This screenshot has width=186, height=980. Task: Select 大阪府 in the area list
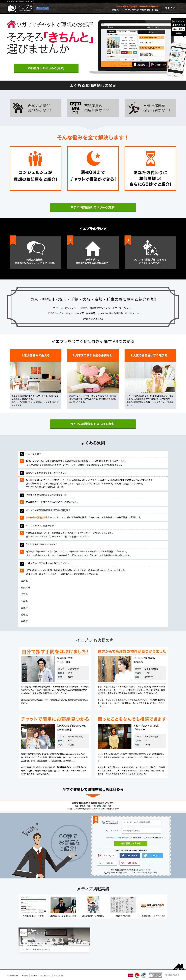24,608
